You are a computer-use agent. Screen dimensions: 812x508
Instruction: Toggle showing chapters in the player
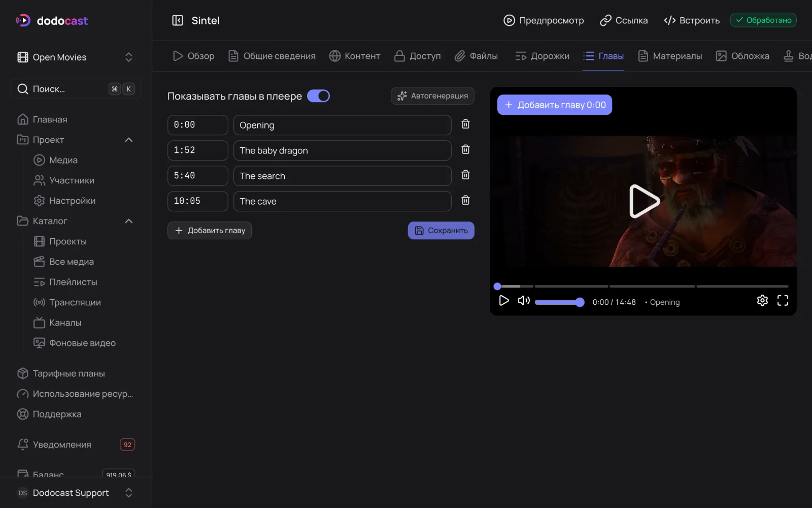[318, 96]
